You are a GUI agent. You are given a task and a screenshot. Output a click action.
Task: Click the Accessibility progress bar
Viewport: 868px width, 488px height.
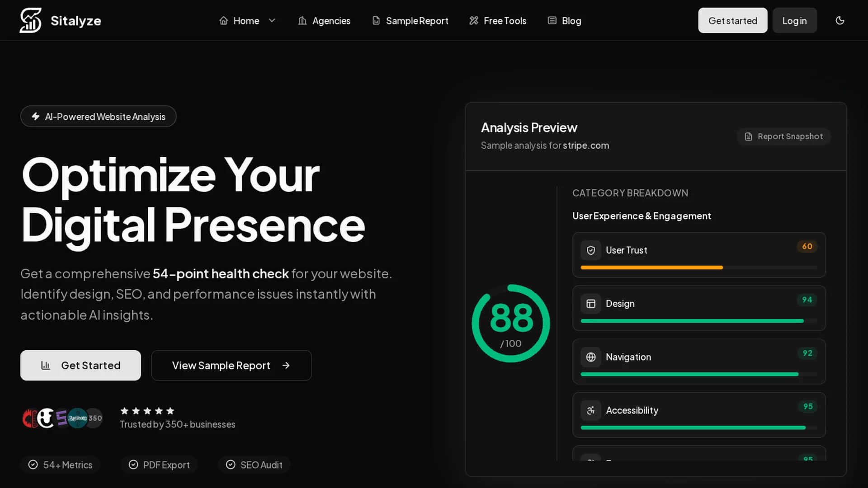(699, 427)
